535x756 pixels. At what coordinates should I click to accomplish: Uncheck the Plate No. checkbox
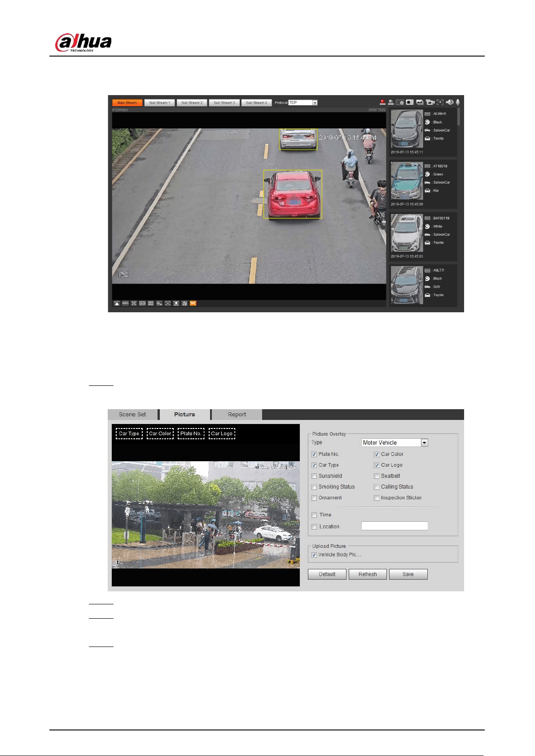click(314, 454)
